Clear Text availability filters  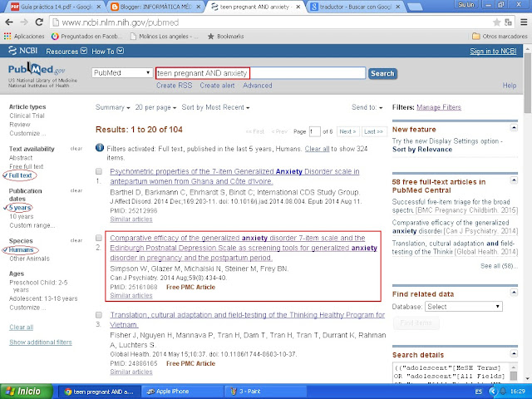(76, 149)
